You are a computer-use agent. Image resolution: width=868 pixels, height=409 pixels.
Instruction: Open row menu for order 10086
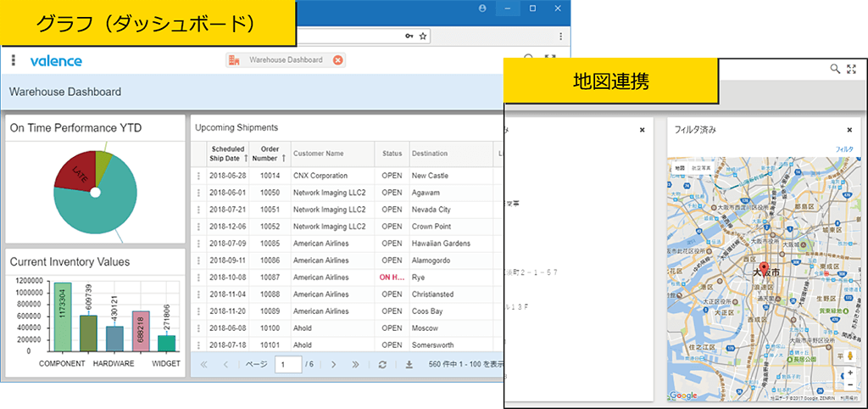(198, 261)
